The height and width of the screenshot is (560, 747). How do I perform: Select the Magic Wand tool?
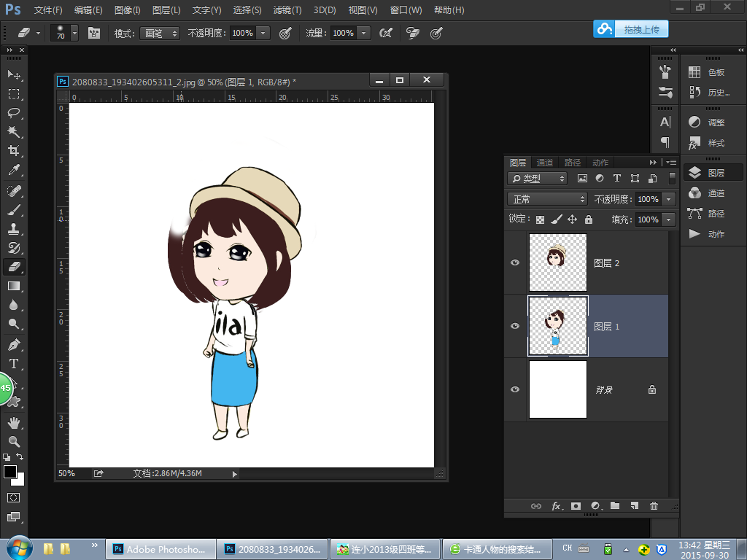(14, 132)
